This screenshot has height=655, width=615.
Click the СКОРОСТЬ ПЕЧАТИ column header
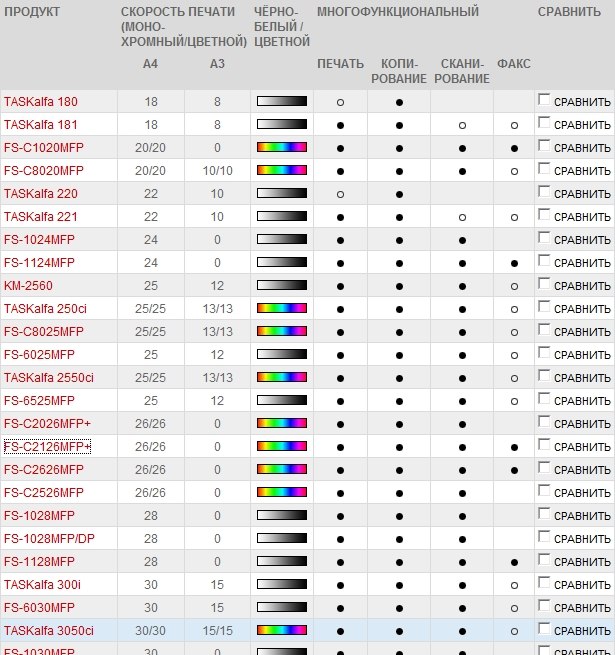pyautogui.click(x=184, y=27)
